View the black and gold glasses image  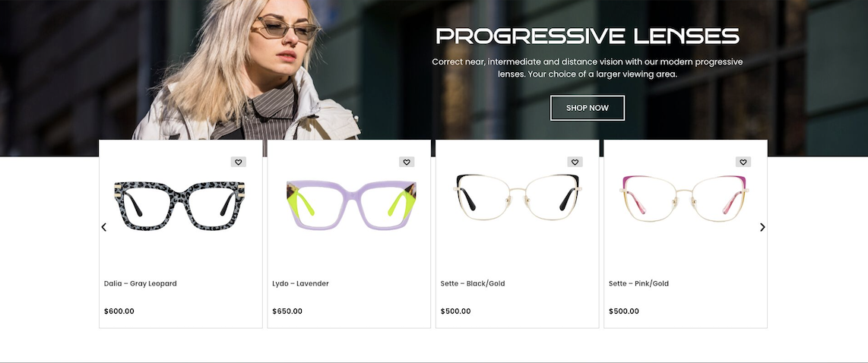pyautogui.click(x=518, y=197)
